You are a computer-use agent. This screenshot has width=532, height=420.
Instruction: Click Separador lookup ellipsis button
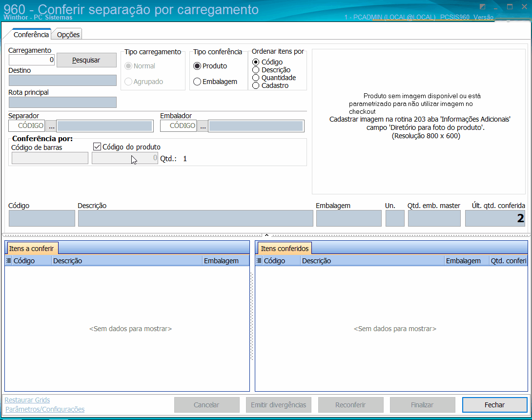[x=51, y=126]
